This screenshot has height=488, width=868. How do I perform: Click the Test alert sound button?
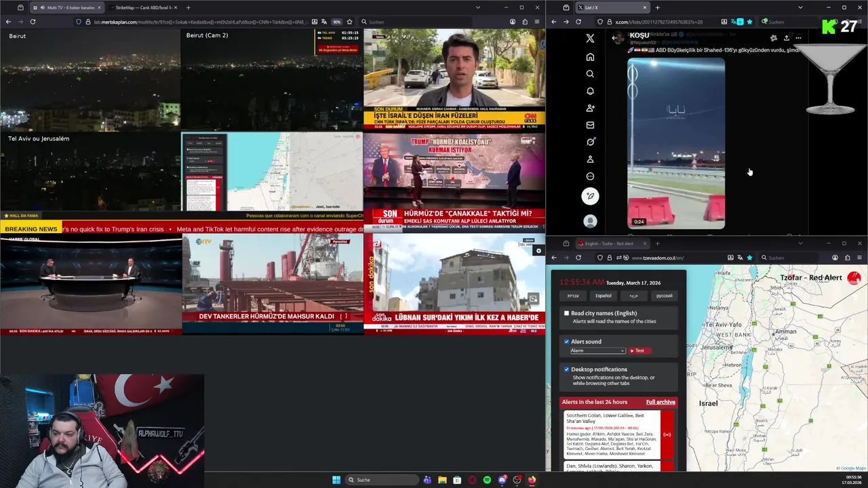point(639,350)
